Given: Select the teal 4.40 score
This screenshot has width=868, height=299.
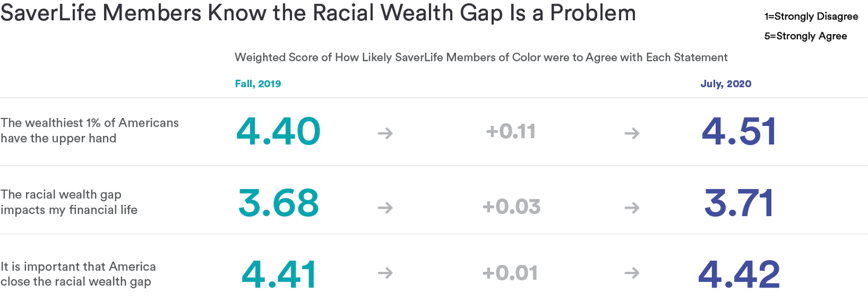Looking at the screenshot, I should coord(278,131).
